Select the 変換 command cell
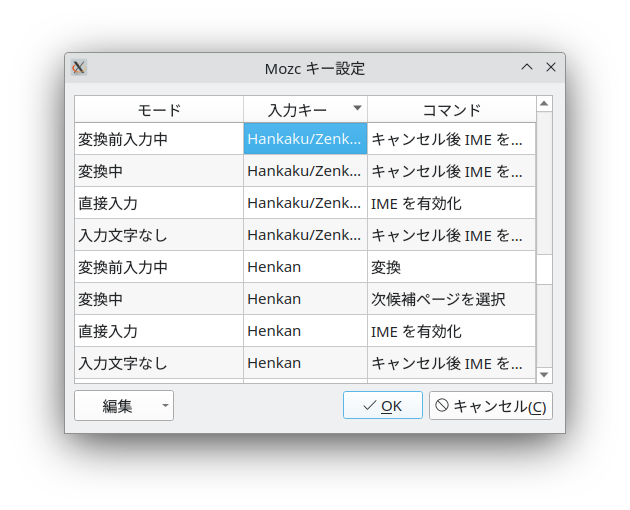The height and width of the screenshot is (510, 630). (451, 267)
